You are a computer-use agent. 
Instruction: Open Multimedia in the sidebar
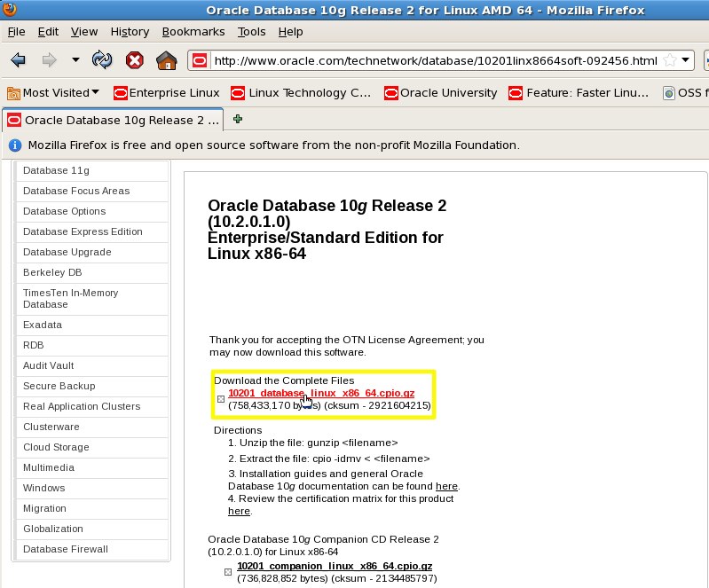click(x=91, y=467)
